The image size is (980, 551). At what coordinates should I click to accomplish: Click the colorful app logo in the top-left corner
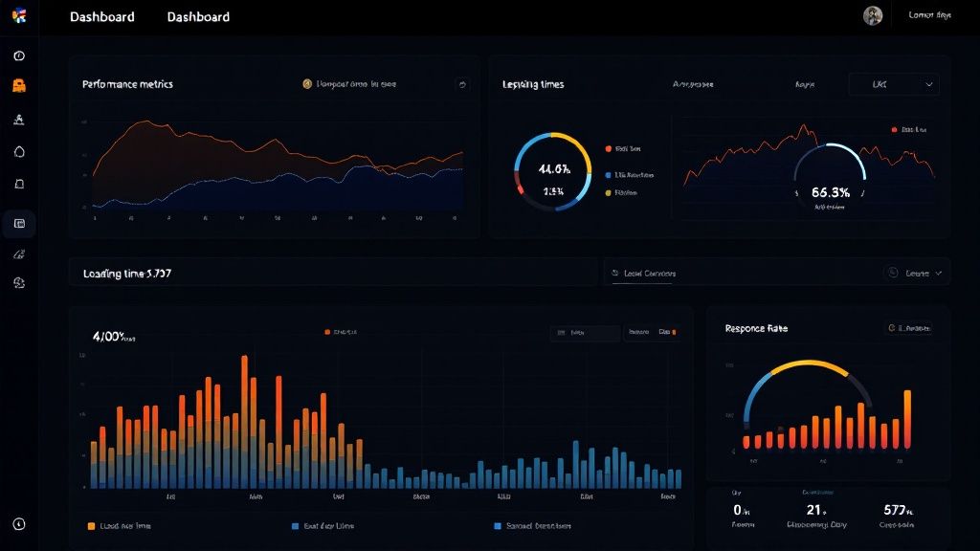tap(19, 15)
